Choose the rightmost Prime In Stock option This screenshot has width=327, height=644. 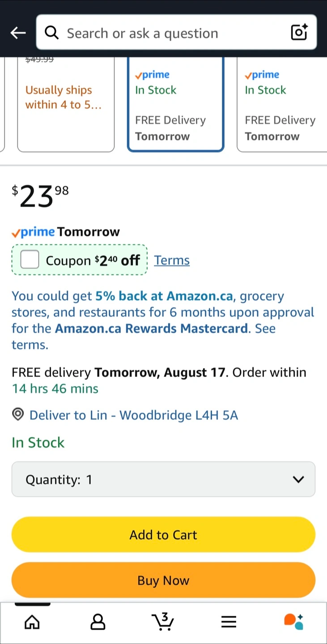coord(283,105)
